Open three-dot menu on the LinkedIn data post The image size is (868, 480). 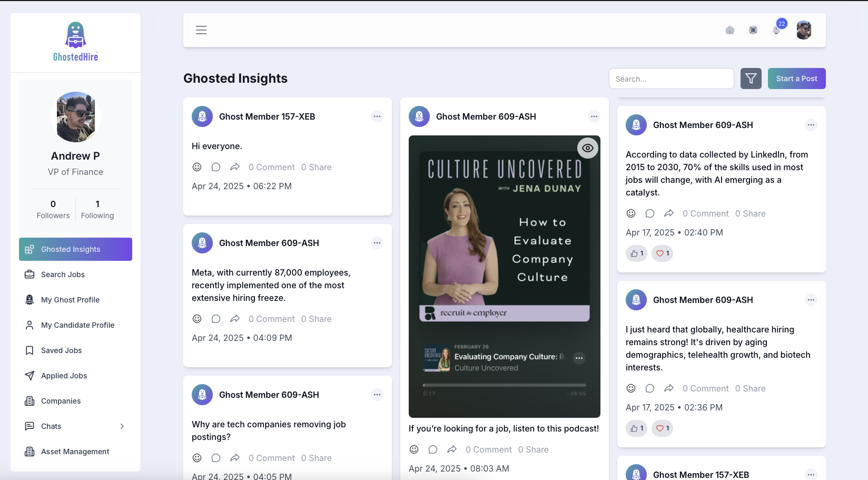pyautogui.click(x=811, y=125)
